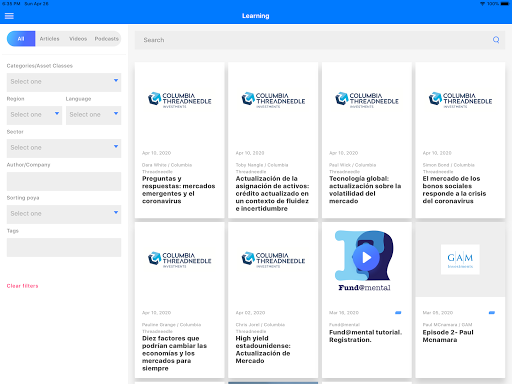This screenshot has height=384, width=512.
Task: Open Fund@mental tutorial. Registration. title
Action: coord(366,336)
